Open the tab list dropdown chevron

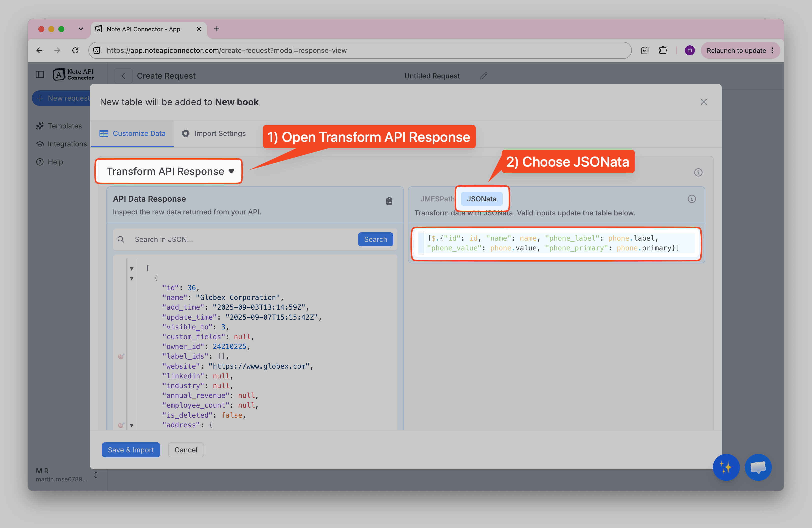(81, 29)
